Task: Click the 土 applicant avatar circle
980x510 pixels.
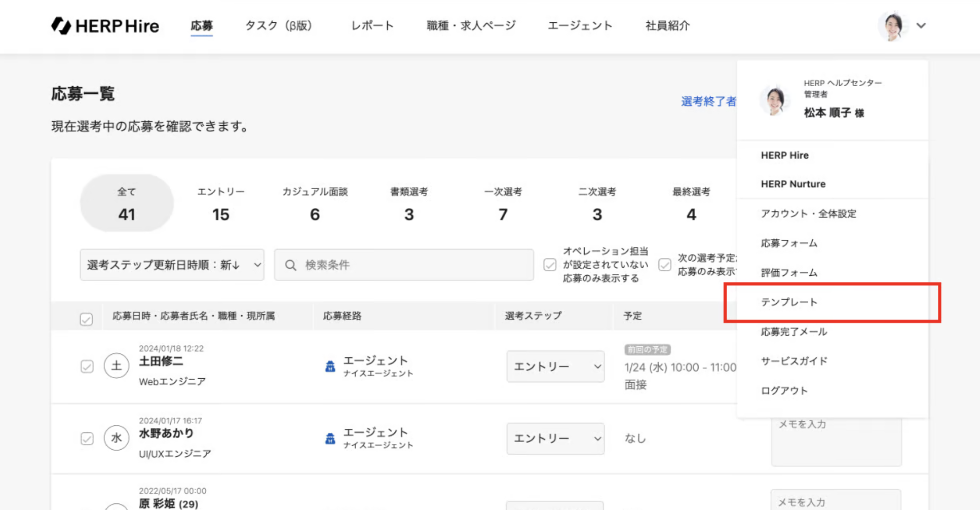Action: pyautogui.click(x=117, y=366)
